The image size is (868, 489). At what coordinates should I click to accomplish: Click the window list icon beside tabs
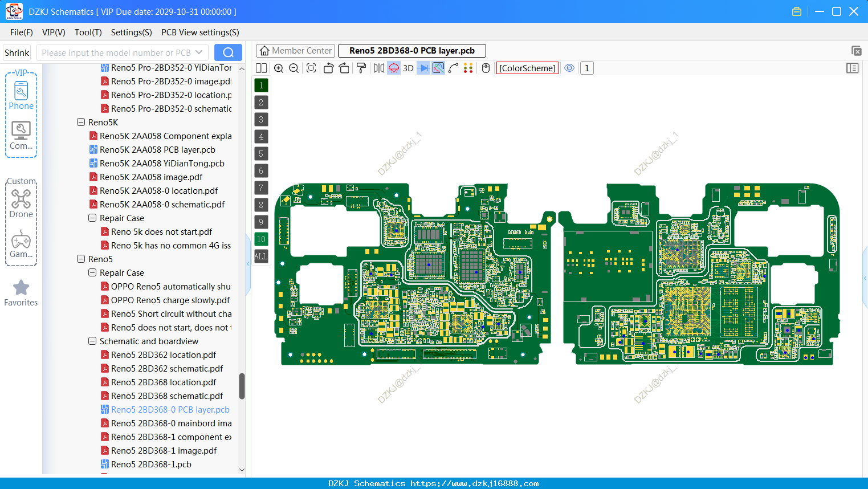click(856, 51)
